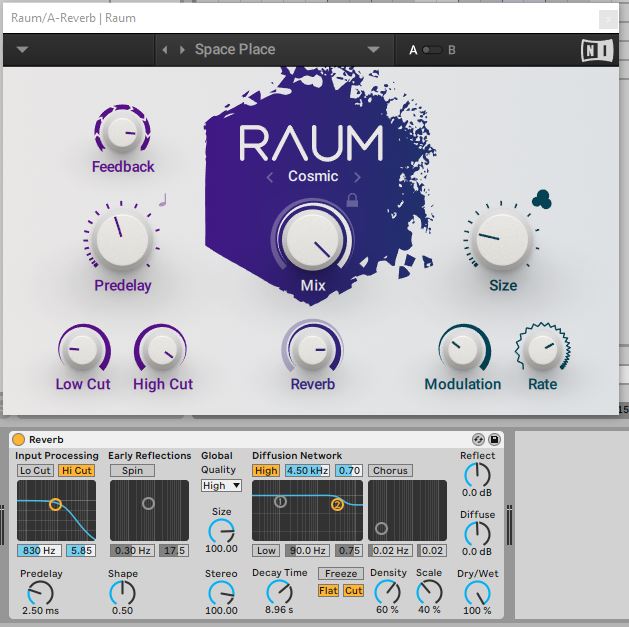Click the Raum plugin window top-right button
This screenshot has height=627, width=629.
click(608, 19)
